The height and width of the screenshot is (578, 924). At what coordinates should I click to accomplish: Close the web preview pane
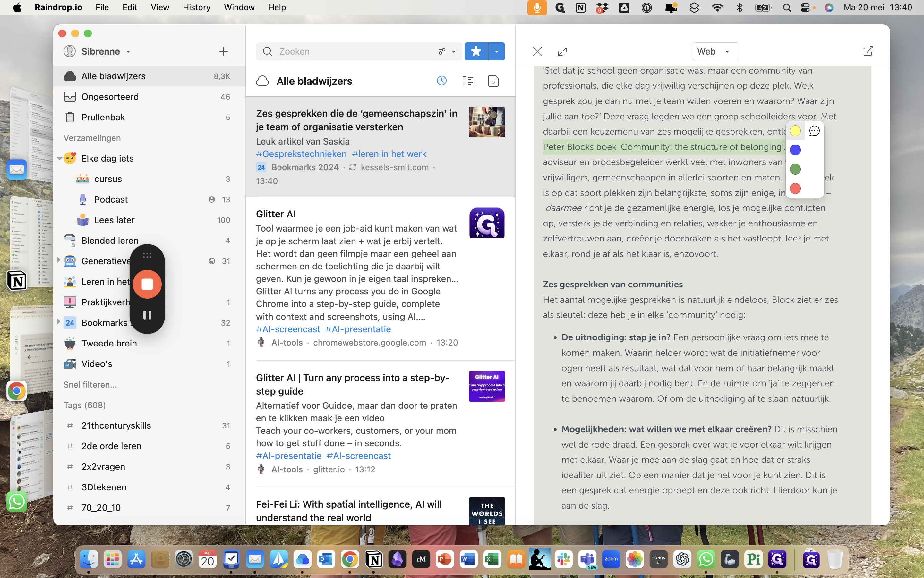tap(537, 51)
